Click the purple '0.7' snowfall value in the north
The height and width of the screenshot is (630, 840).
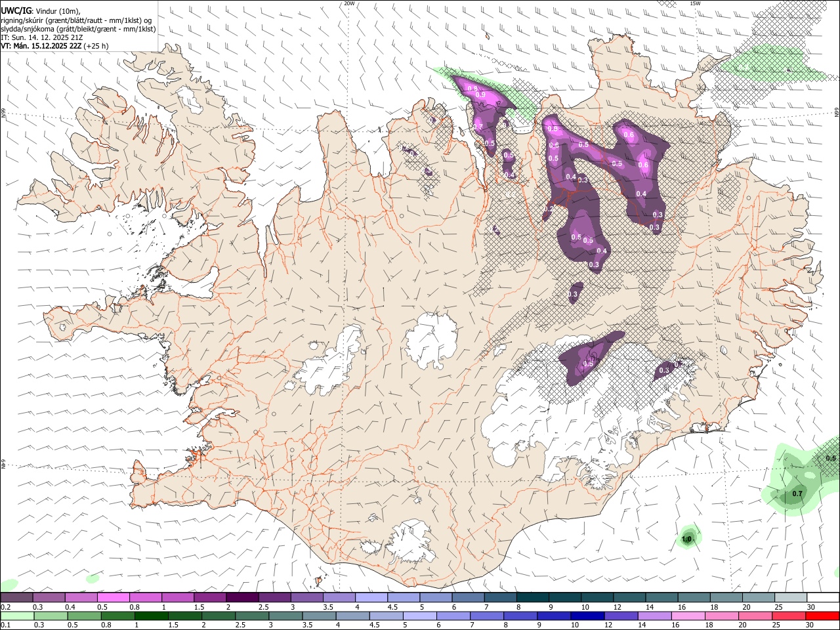pyautogui.click(x=477, y=127)
